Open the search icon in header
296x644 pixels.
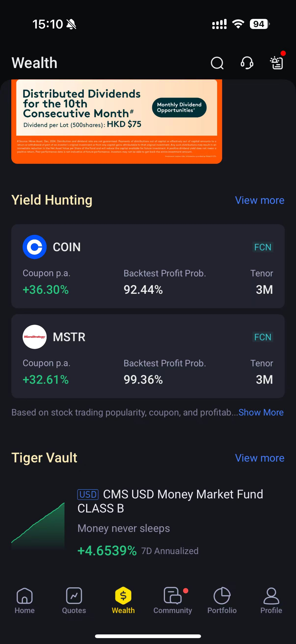217,63
